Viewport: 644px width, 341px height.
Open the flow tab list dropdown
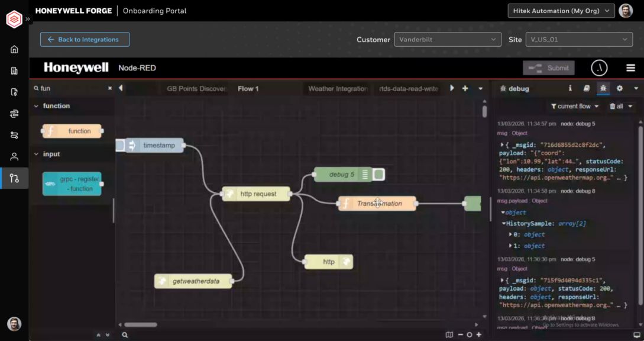pos(480,88)
